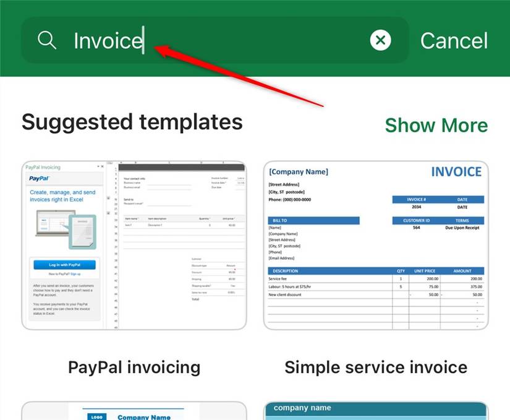Tap the Sign up link in the PayPal preview
Screen dimensions: 510x420
coord(77,273)
